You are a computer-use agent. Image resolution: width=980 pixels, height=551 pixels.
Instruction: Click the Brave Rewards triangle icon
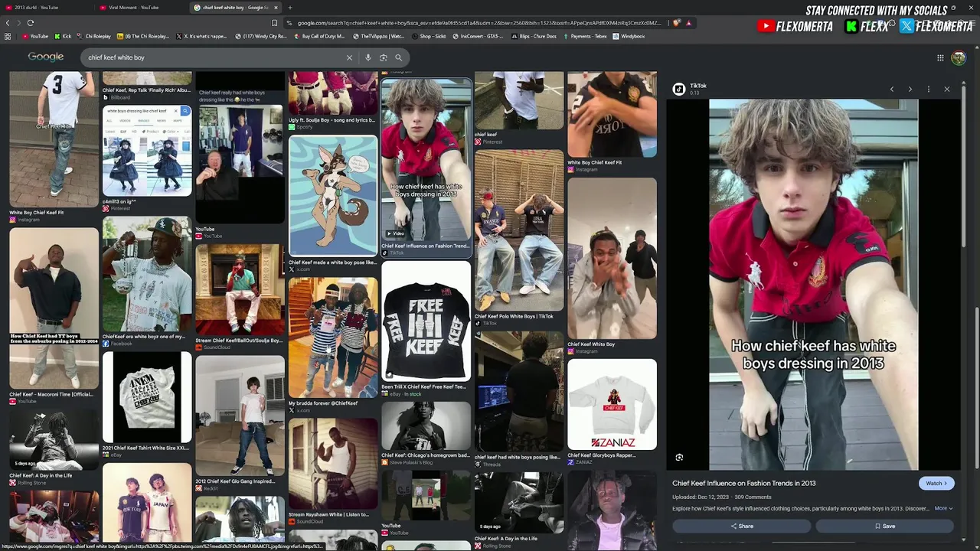pos(688,23)
